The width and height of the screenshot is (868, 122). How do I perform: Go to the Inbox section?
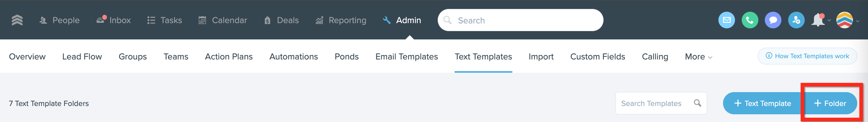click(x=114, y=20)
